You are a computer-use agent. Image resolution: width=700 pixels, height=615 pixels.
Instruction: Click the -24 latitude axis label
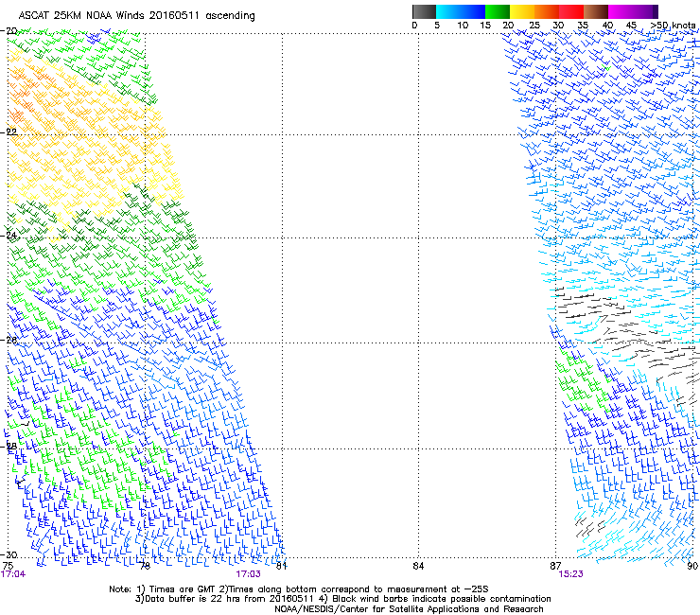[9, 235]
